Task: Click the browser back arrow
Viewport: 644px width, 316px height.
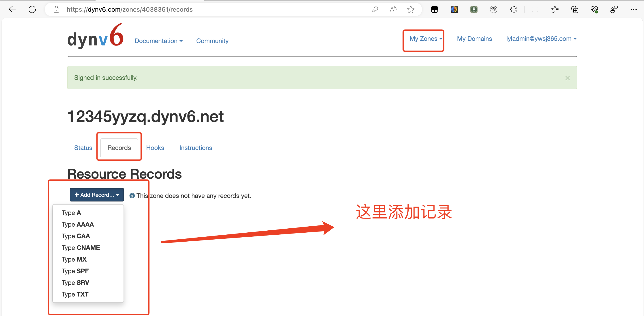Action: (x=13, y=9)
